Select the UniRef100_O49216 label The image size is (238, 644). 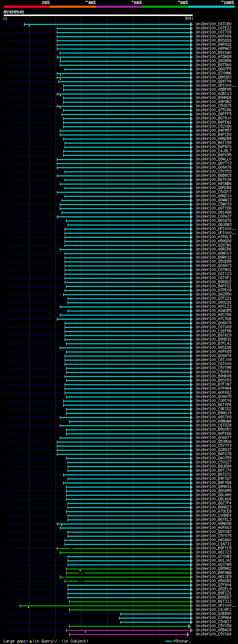point(213,303)
